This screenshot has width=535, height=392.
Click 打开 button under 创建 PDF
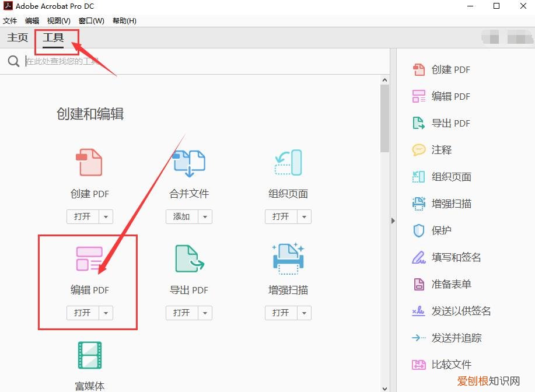[83, 216]
